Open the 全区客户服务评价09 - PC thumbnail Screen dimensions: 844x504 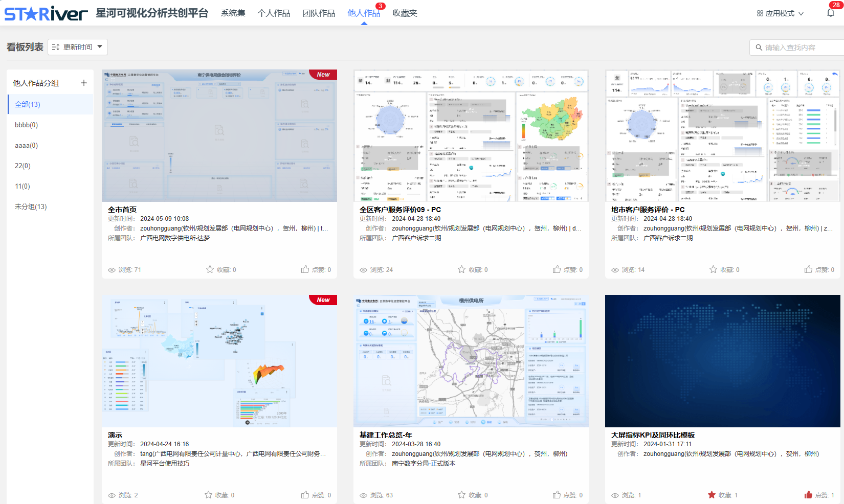(471, 135)
